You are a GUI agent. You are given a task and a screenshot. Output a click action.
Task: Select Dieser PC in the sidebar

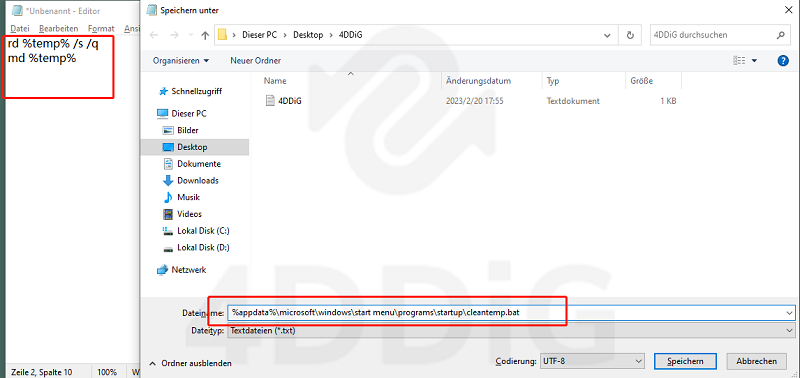[189, 113]
